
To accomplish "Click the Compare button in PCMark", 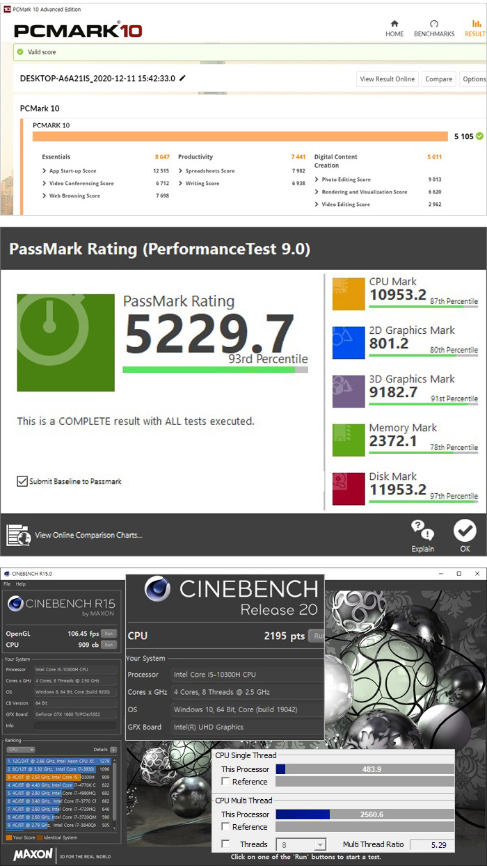I will [x=438, y=79].
